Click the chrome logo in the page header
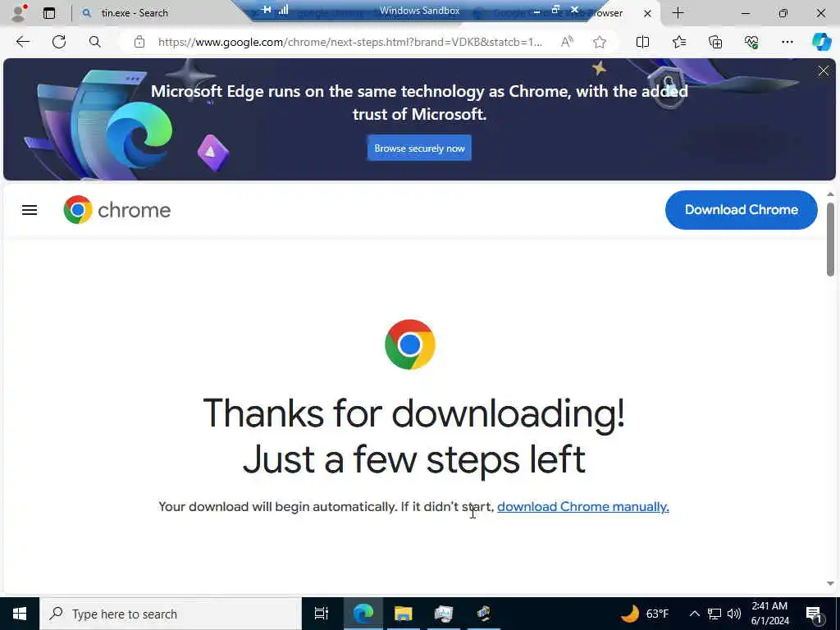The height and width of the screenshot is (630, 840). tap(116, 210)
